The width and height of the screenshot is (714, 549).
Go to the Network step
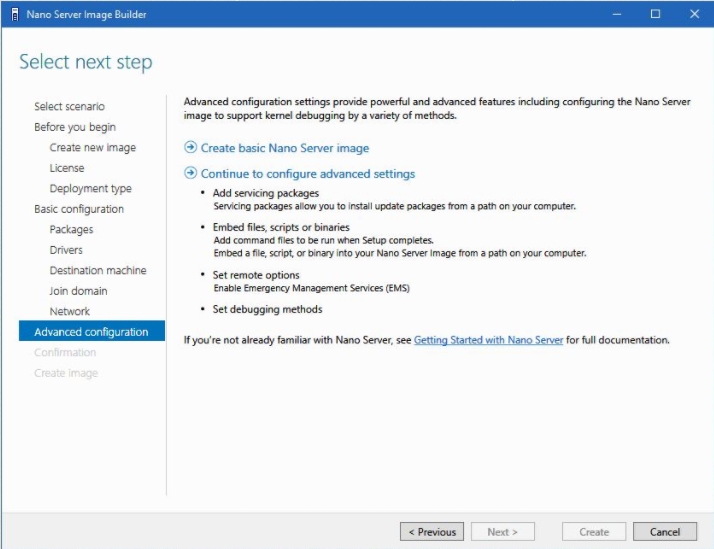tap(70, 311)
